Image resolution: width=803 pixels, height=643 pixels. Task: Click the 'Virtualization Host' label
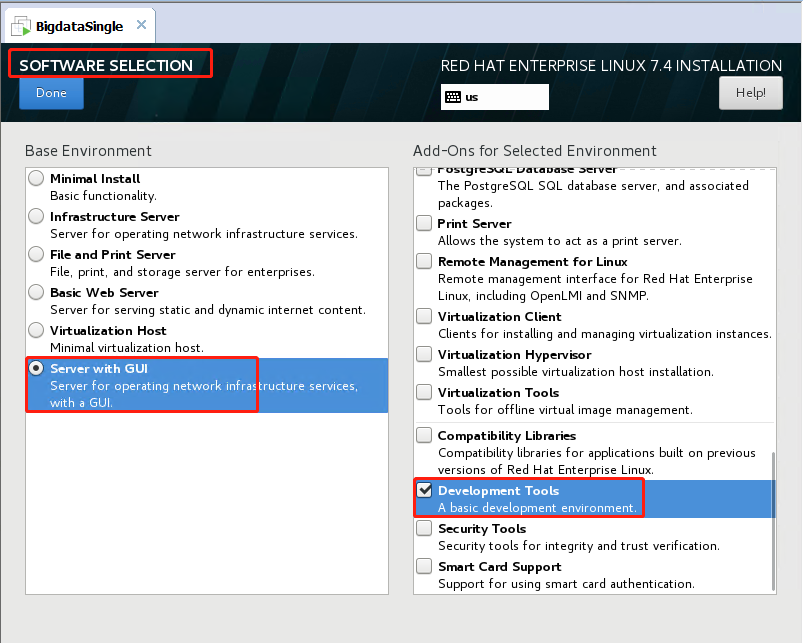(108, 330)
